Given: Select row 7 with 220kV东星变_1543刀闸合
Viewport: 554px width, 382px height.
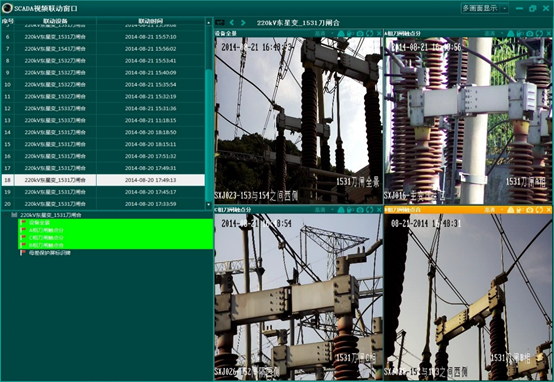Looking at the screenshot, I should [103, 49].
